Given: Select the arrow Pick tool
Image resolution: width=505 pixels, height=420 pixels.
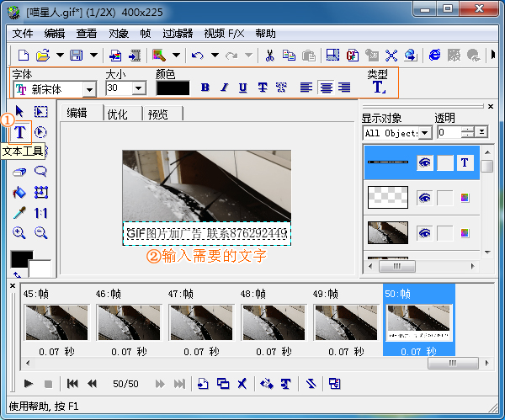Looking at the screenshot, I should pyautogui.click(x=19, y=111).
